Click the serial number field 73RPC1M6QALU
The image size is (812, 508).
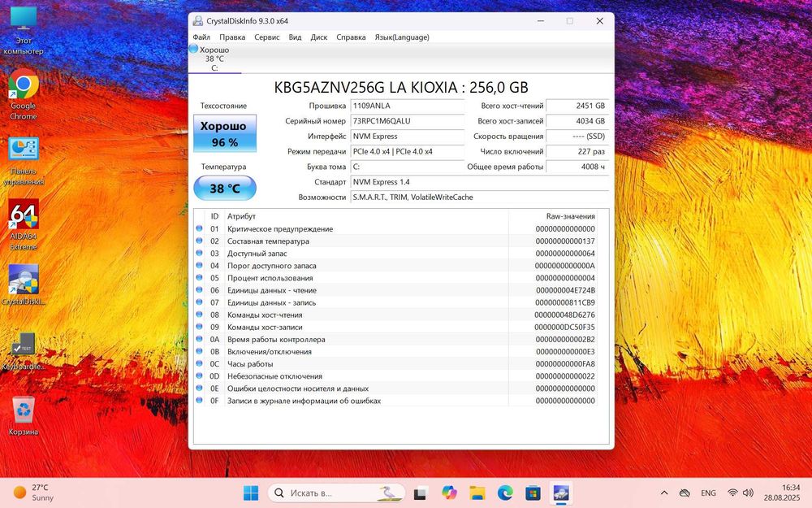click(407, 121)
